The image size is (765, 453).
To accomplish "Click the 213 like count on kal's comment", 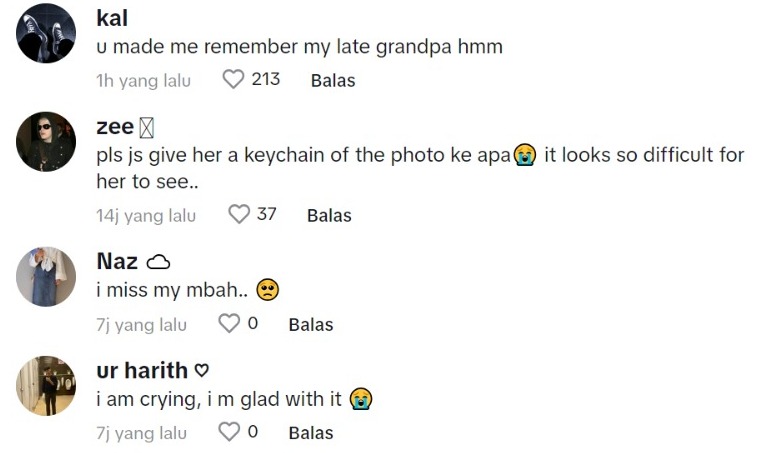I will [266, 79].
